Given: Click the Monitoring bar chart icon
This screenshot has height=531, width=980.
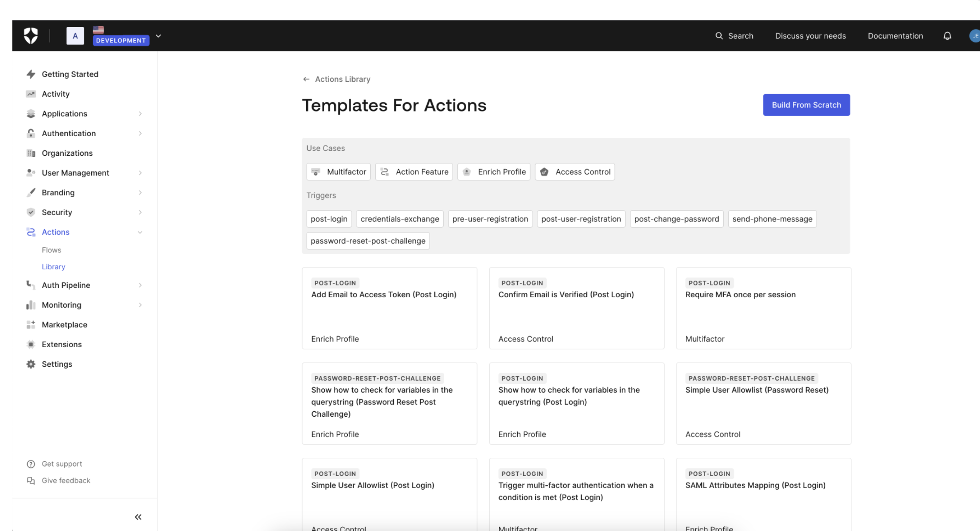Looking at the screenshot, I should click(31, 305).
